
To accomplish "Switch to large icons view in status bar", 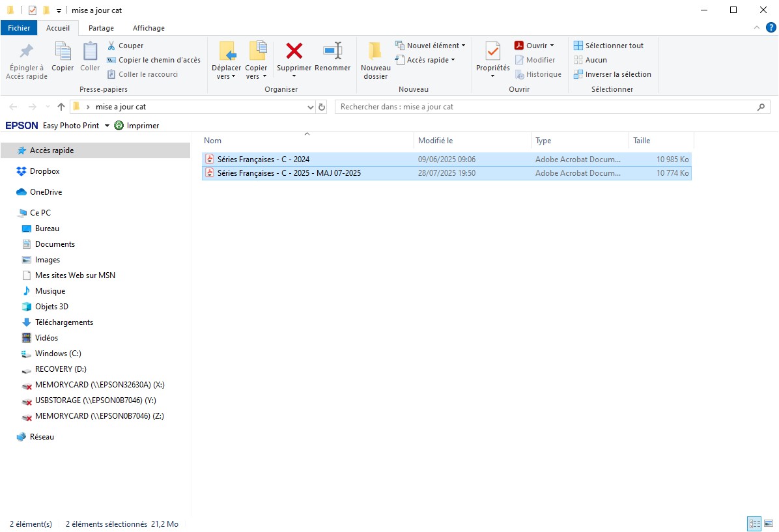I will [769, 524].
